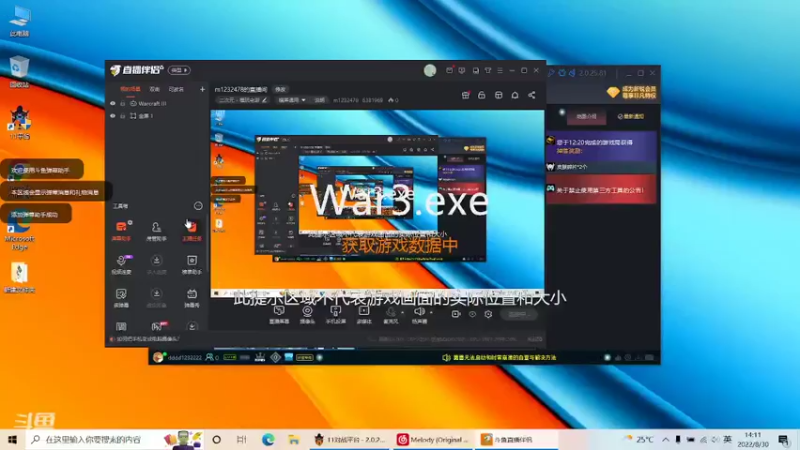Screen dimensions: 800x450
Task: Select the second notice tab in 11 platform window
Action: (631, 116)
